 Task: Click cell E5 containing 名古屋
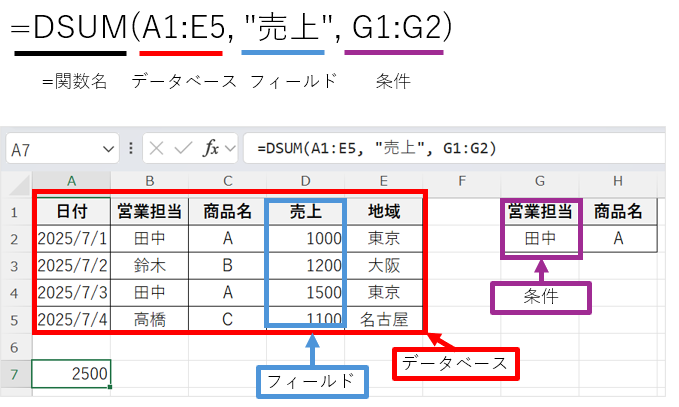coord(384,320)
